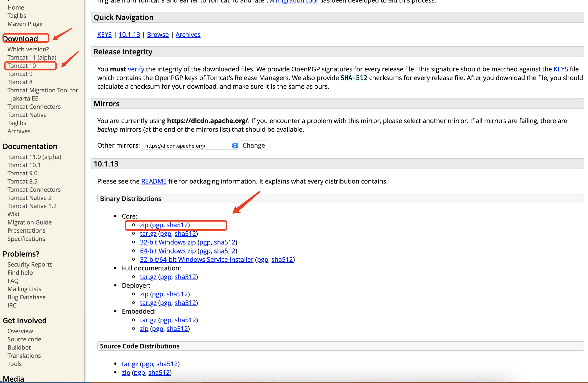Download the 32-bit Windows zip
This screenshot has height=383, width=588.
point(168,242)
